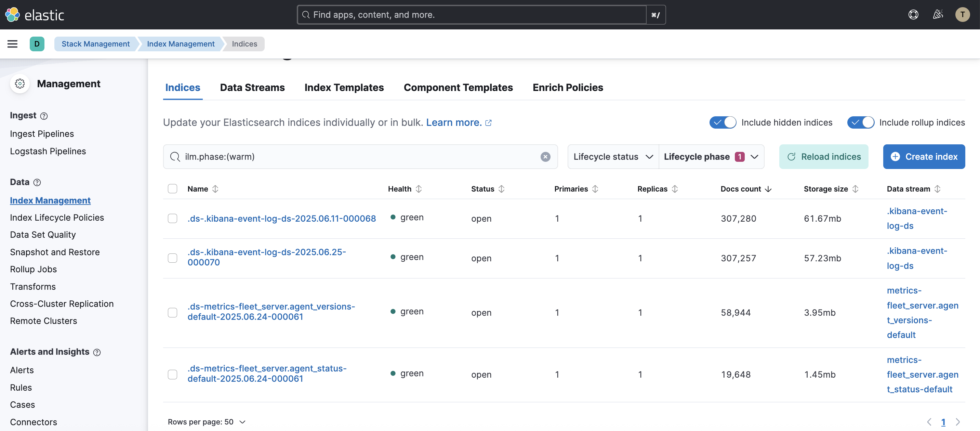Open Index Lifecycle Policies in sidebar
980x431 pixels.
click(x=57, y=218)
